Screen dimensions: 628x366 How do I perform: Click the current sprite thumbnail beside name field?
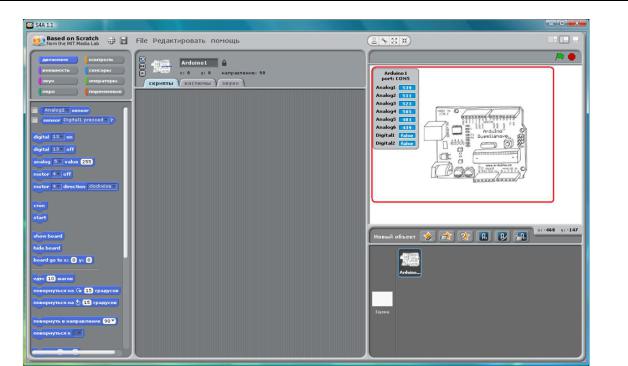point(161,66)
